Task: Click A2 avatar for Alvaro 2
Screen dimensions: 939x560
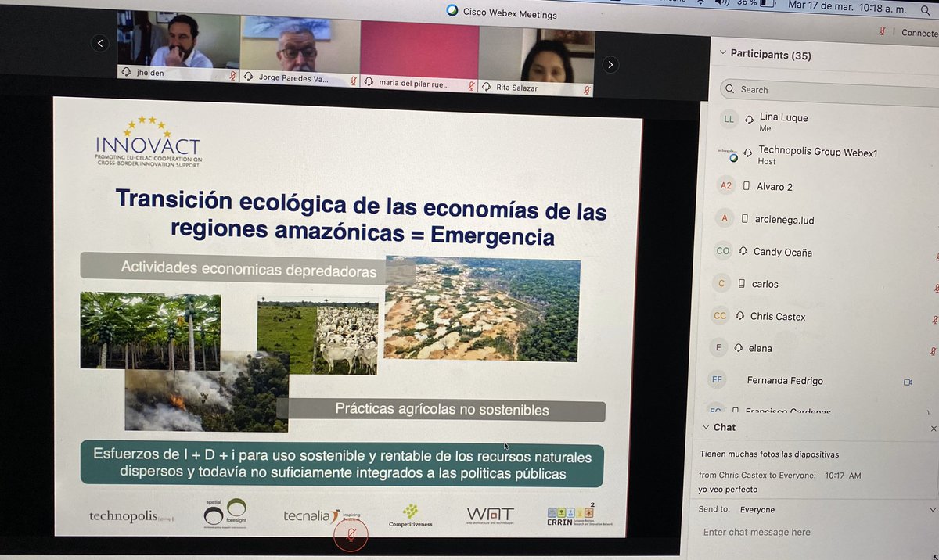Action: pyautogui.click(x=725, y=186)
